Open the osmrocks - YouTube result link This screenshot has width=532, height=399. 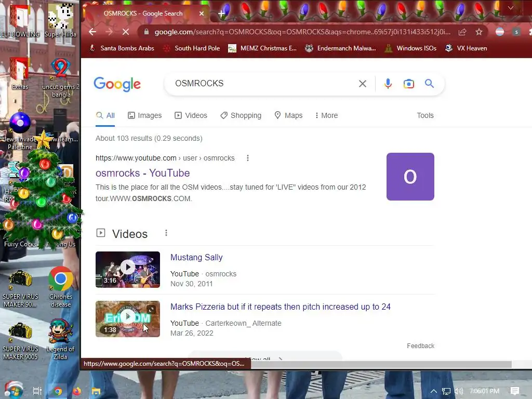coord(142,173)
